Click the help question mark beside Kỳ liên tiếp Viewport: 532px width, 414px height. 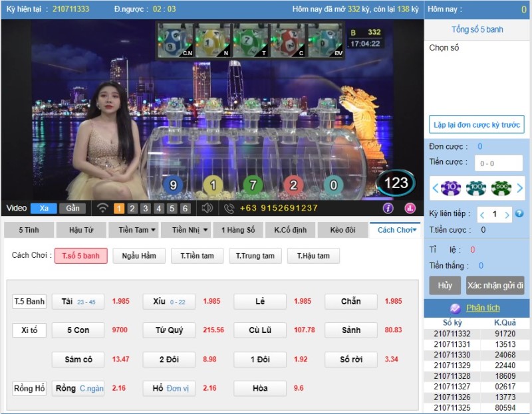(519, 213)
